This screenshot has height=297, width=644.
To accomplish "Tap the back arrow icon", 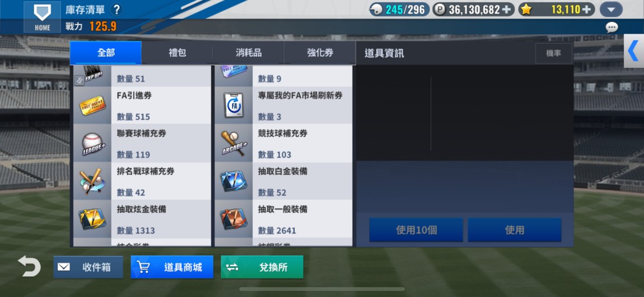I will 29,266.
